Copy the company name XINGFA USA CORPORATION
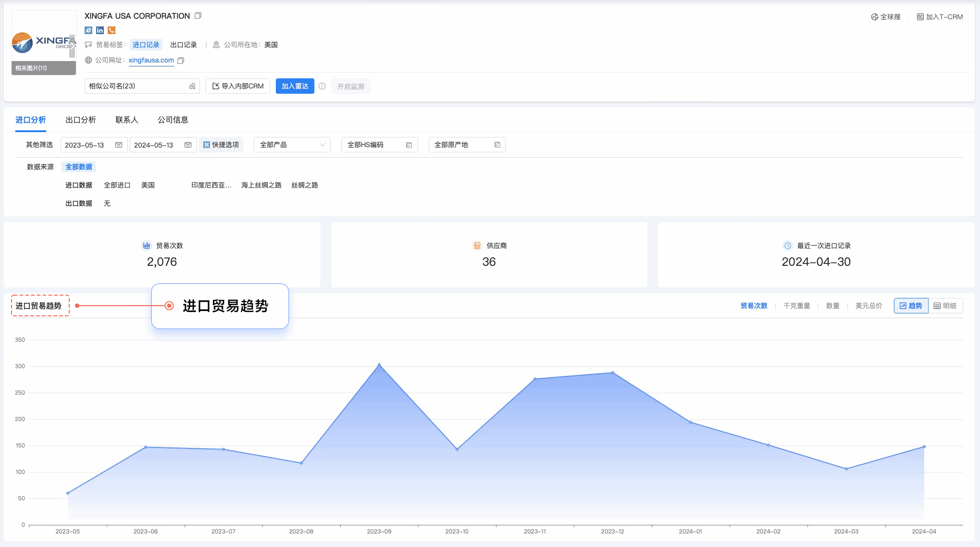 (x=198, y=15)
